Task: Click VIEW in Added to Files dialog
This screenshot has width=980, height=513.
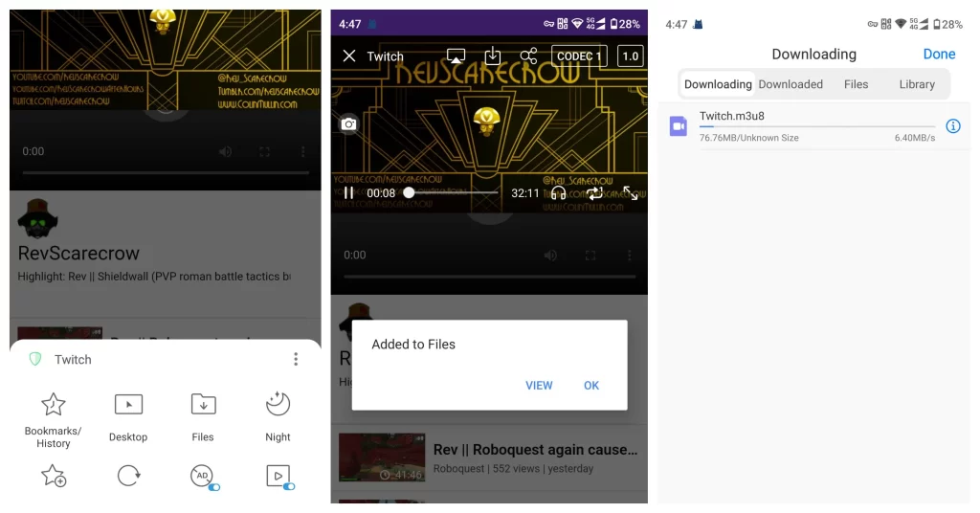Action: click(539, 386)
